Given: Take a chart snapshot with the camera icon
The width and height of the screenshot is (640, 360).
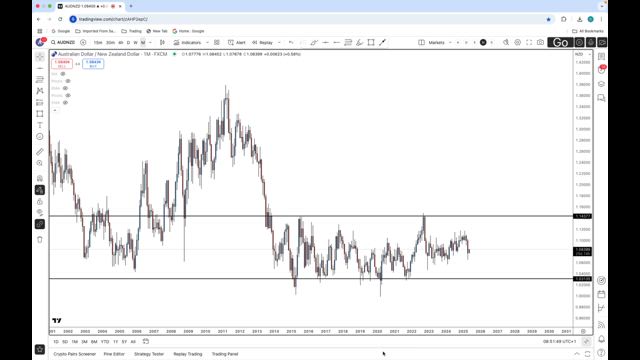Looking at the screenshot, I should [x=540, y=42].
